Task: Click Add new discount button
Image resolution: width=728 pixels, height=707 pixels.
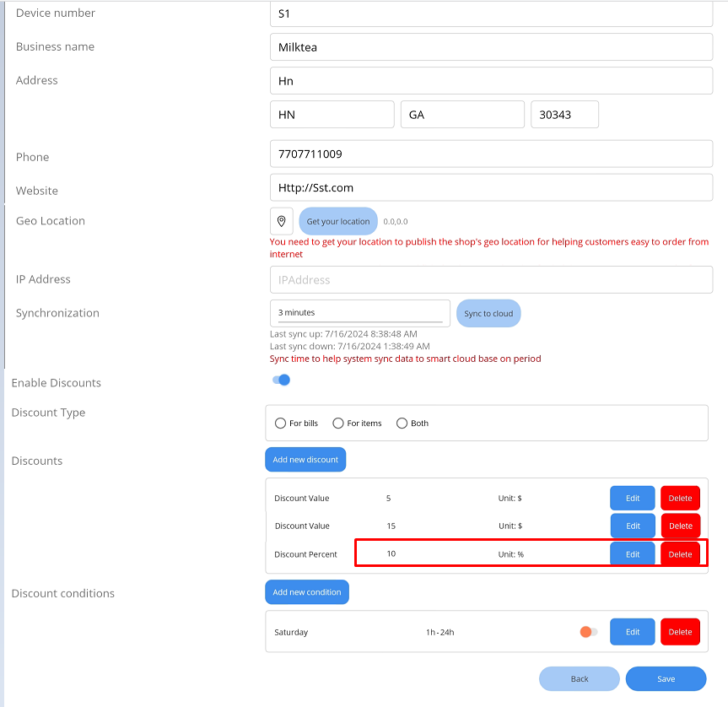Action: [305, 460]
